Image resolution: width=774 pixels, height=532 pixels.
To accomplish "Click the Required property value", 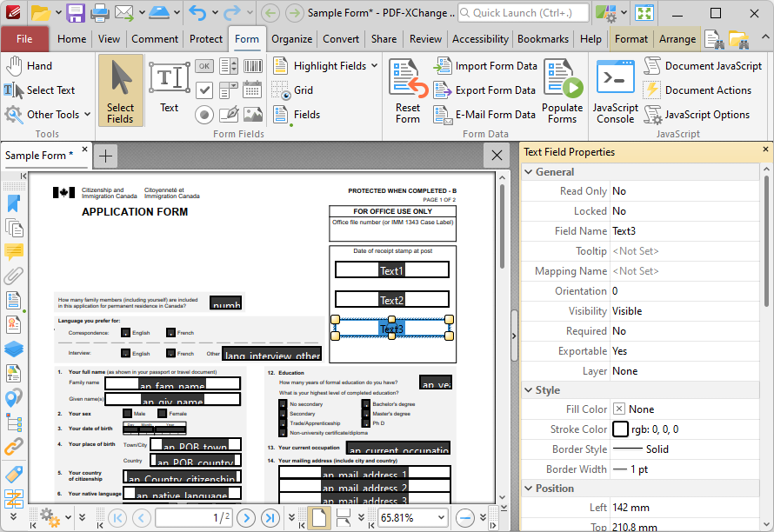I will point(684,331).
